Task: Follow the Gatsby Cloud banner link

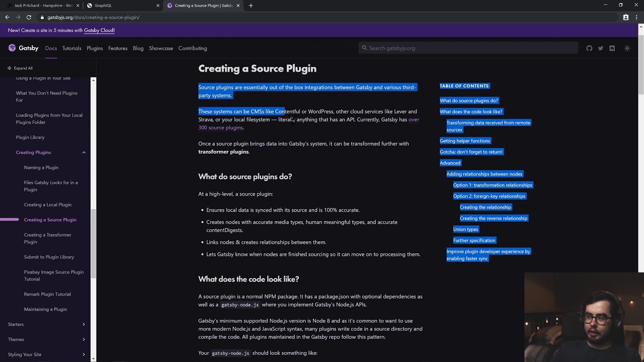Action: [99, 30]
